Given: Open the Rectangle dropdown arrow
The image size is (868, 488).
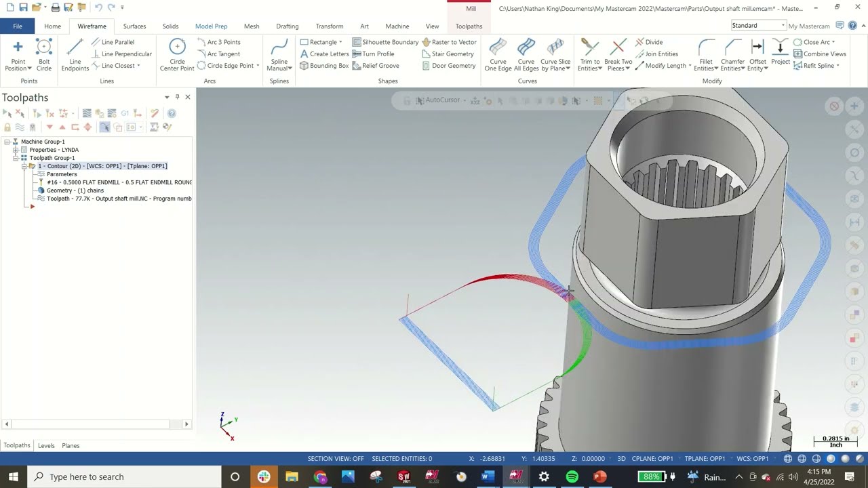Looking at the screenshot, I should tap(340, 42).
